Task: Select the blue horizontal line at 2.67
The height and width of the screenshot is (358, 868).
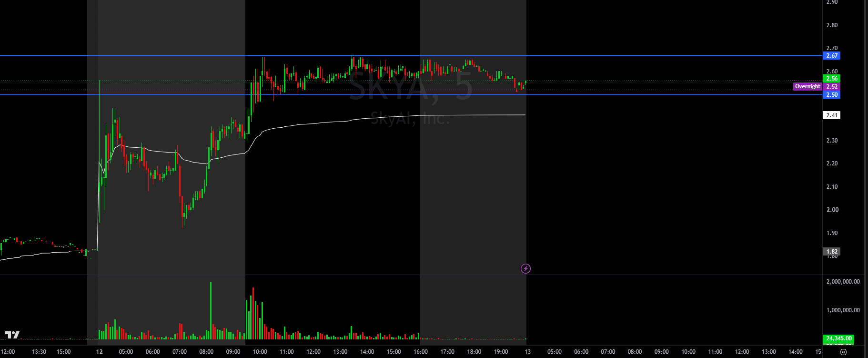Action: pyautogui.click(x=411, y=56)
